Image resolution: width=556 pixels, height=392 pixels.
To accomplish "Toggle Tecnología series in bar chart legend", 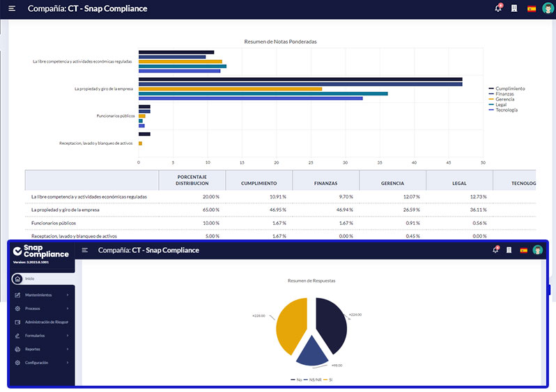I will (503, 109).
